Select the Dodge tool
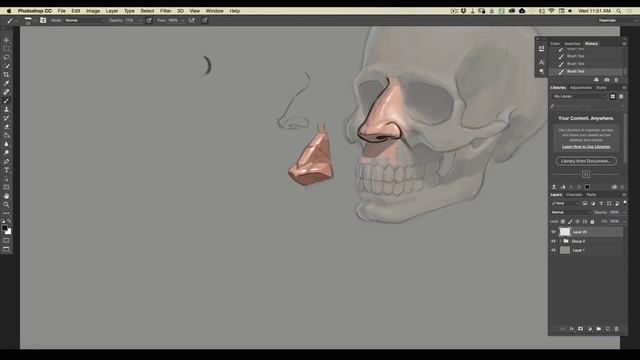640x360 pixels. [x=6, y=153]
